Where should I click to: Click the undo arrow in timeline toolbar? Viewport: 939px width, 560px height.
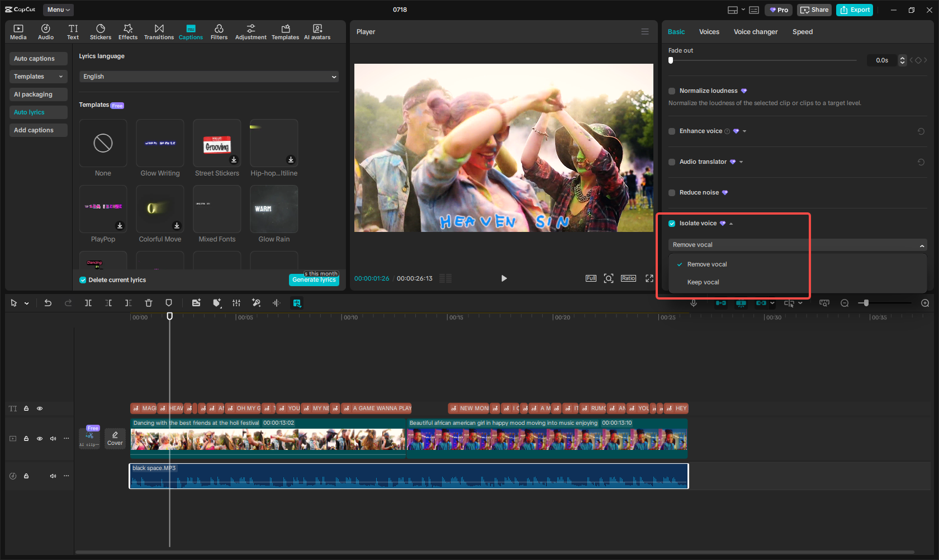click(x=48, y=303)
